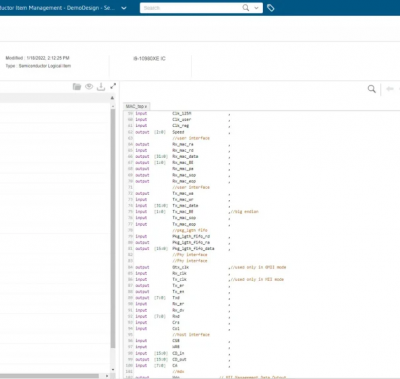This screenshot has height=379, width=400.
Task: Click the Tx_mac_wa signal name
Action: coord(183,193)
